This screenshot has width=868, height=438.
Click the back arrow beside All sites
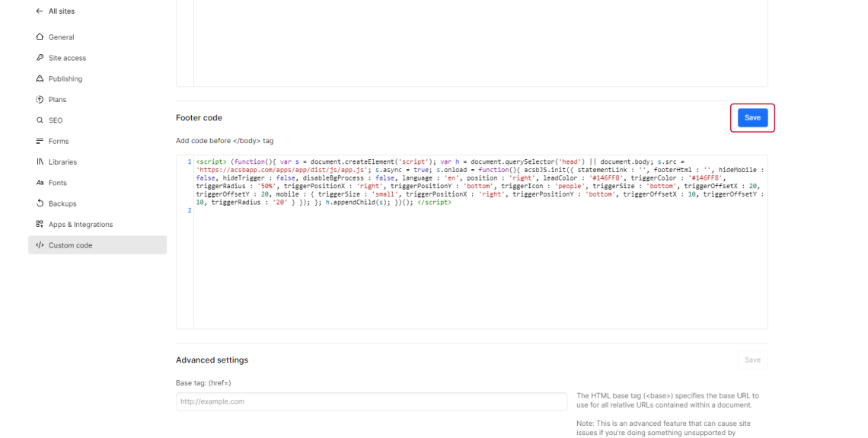click(40, 11)
